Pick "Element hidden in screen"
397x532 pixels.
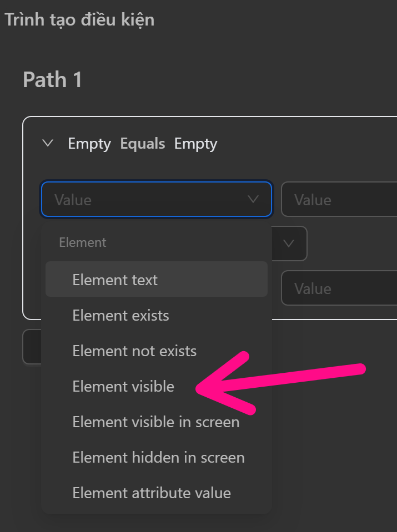[158, 458]
